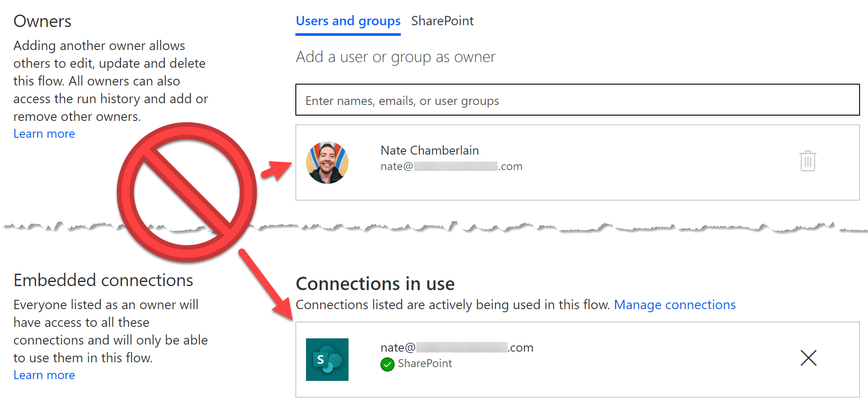Screen dimensions: 868x407
Task: Click the Connections in use heading
Action: pos(375,284)
